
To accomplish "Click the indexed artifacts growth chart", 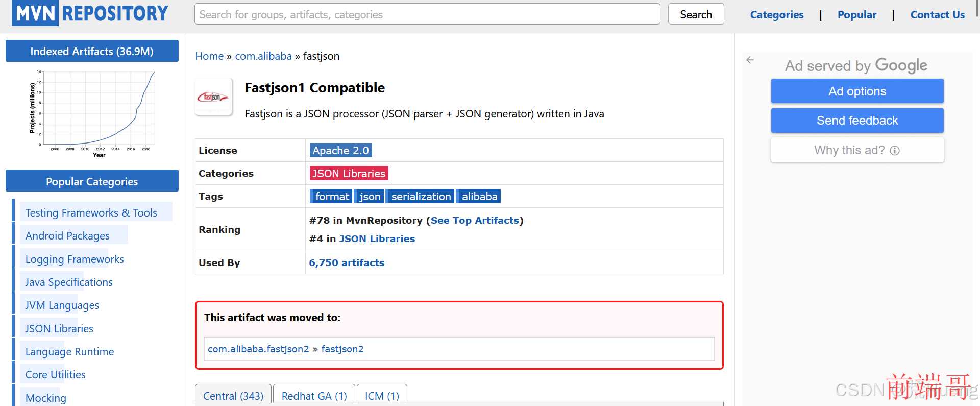I will coord(92,114).
